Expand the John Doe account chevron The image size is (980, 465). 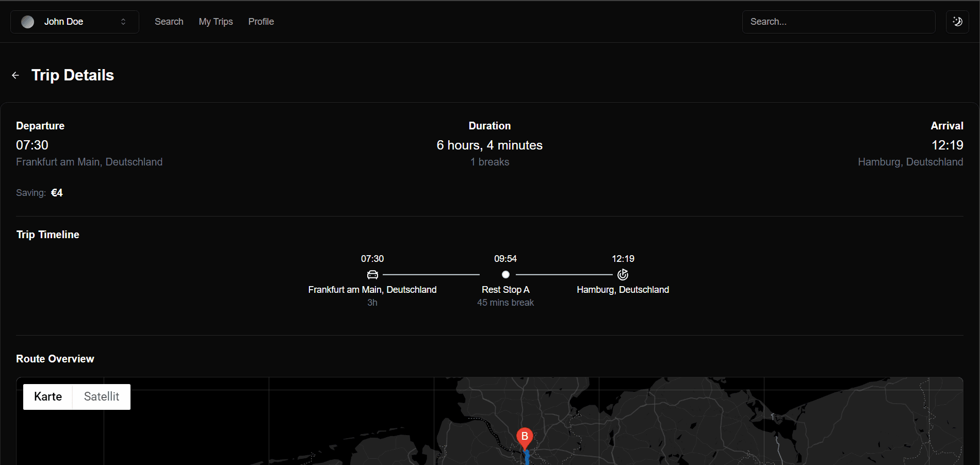(x=123, y=22)
